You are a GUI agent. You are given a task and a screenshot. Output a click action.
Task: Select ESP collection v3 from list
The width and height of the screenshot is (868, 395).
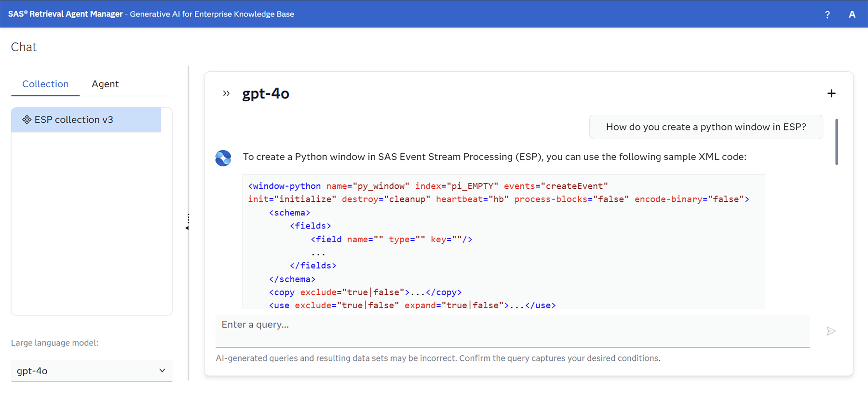pos(86,120)
